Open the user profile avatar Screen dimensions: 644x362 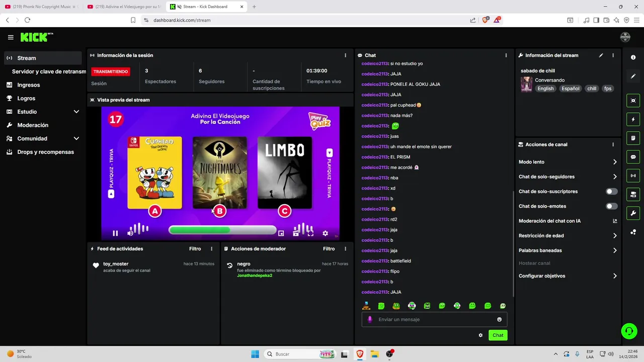(625, 37)
